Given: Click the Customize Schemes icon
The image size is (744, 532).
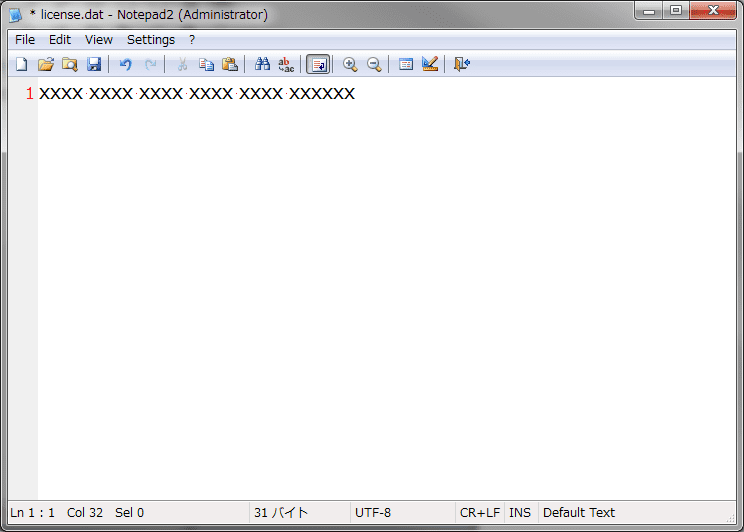Looking at the screenshot, I should 430,64.
